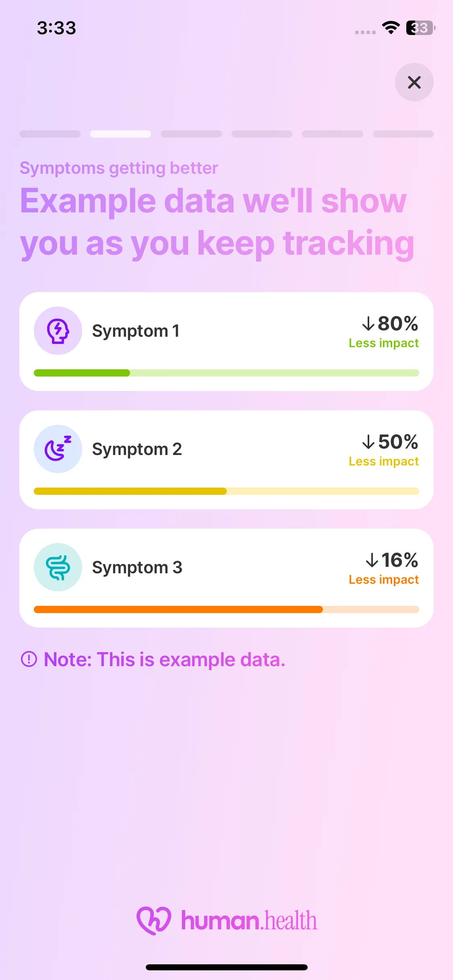453x980 pixels.
Task: Tap the 'Symptoms getting better' subtitle
Action: point(119,168)
